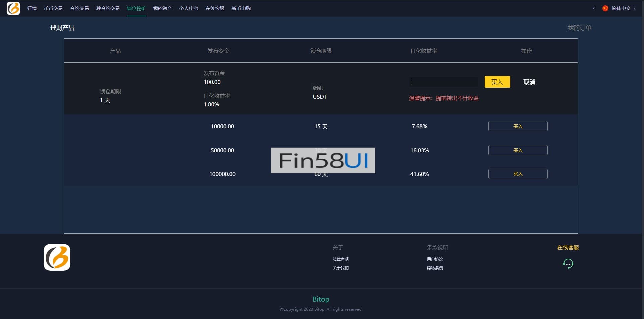
Task: Open the 行情 market menu item
Action: tap(32, 8)
